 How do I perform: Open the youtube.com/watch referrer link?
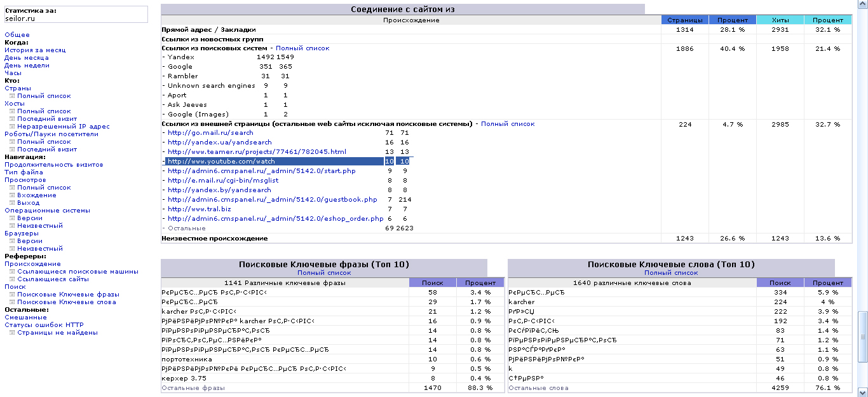(x=221, y=162)
